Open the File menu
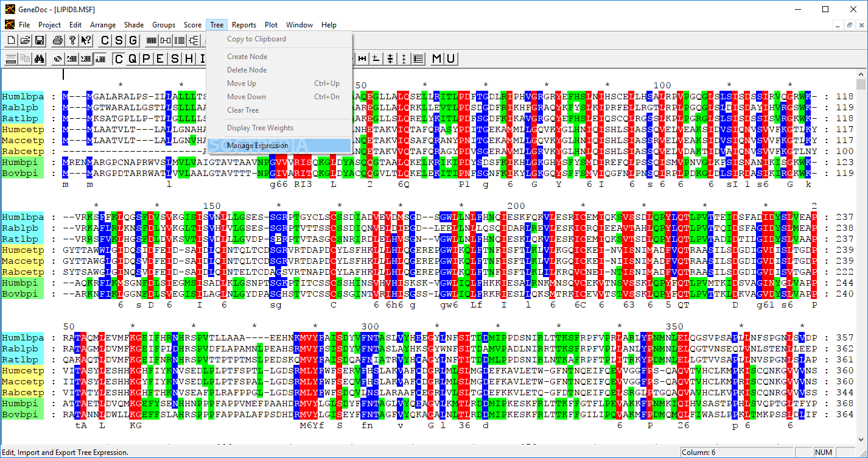The height and width of the screenshot is (458, 868). [x=24, y=25]
